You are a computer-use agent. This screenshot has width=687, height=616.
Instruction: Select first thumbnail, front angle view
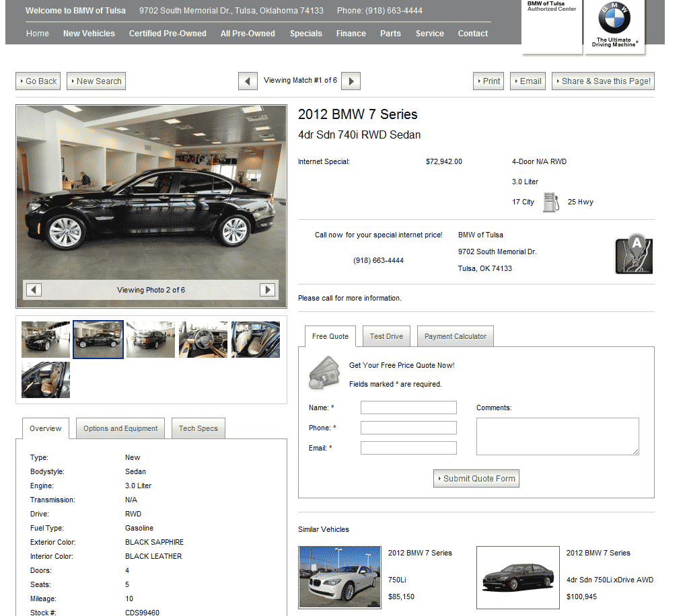(46, 340)
